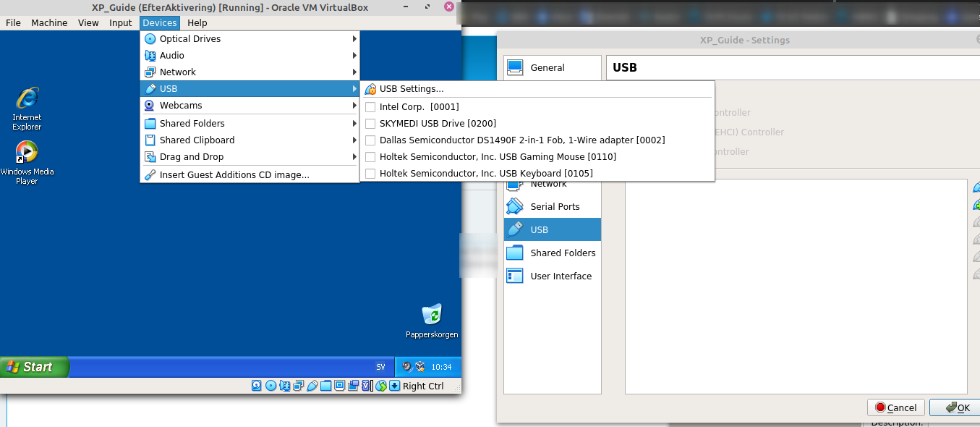Viewport: 980px width, 427px height.
Task: Click the video capture status bar icon
Action: [x=353, y=386]
